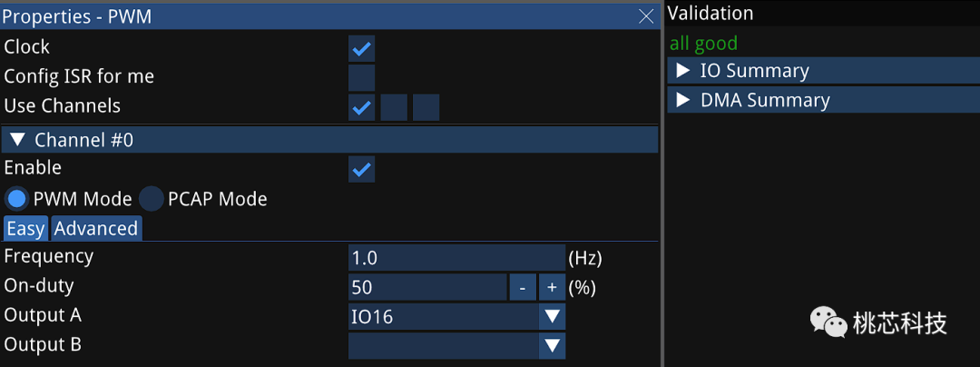The image size is (980, 367).
Task: Click the On-duty value field
Action: (x=427, y=287)
